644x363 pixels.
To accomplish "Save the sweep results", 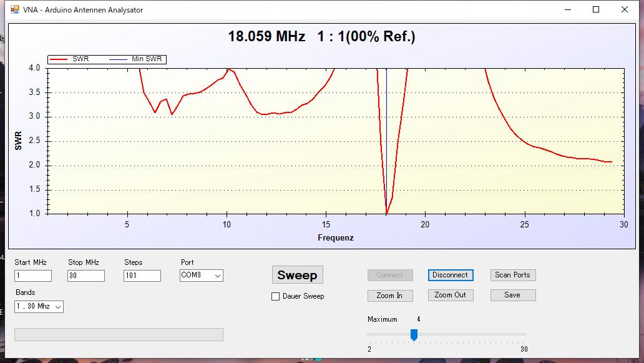I will pyautogui.click(x=512, y=295).
